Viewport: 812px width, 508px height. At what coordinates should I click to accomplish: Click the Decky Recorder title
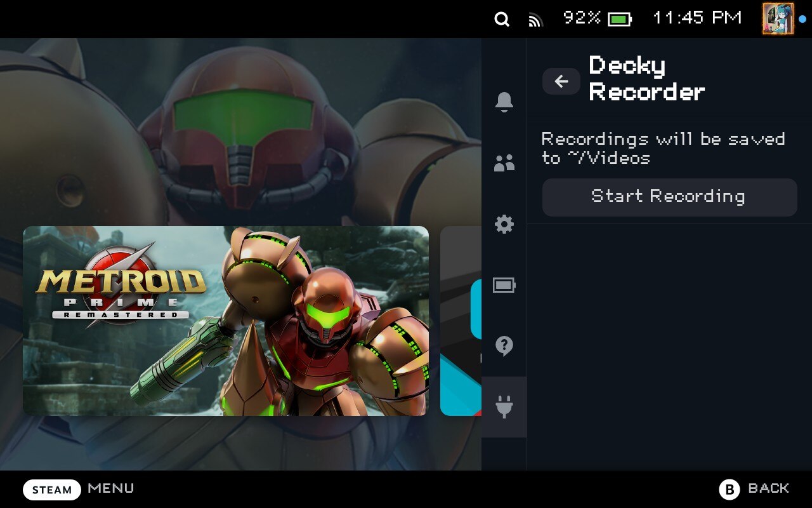(x=647, y=79)
